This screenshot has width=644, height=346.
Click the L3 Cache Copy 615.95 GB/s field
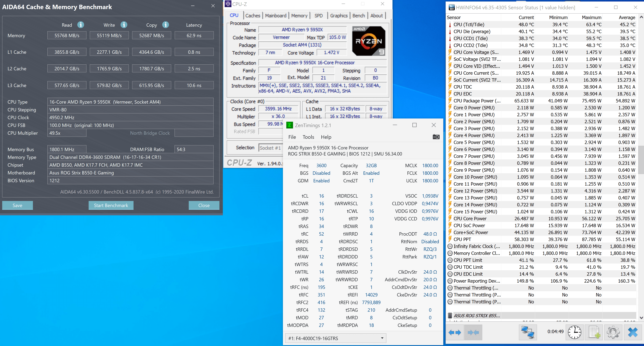(x=152, y=85)
